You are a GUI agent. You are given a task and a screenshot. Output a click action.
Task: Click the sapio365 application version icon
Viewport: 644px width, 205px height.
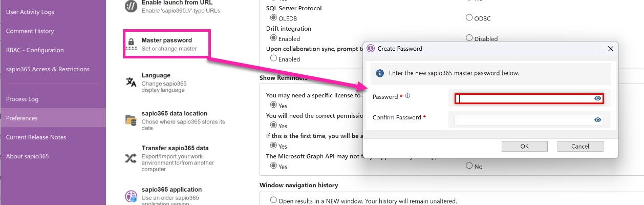131,196
